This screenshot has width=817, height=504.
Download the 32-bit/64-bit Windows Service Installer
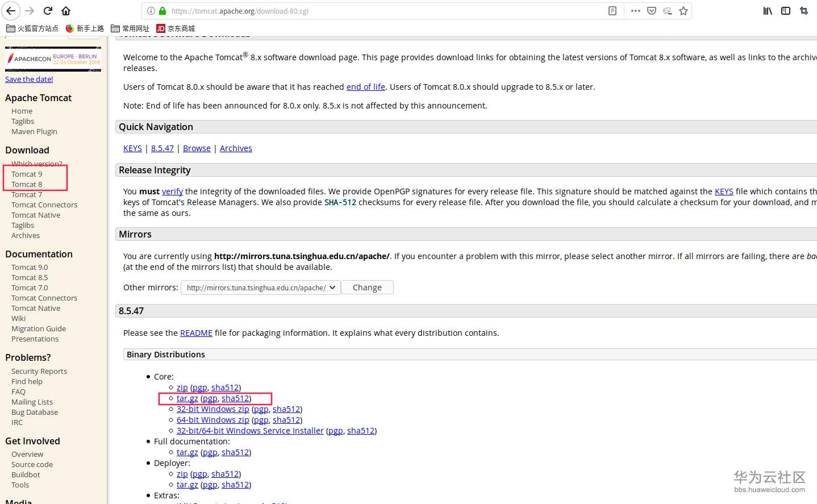tap(250, 431)
